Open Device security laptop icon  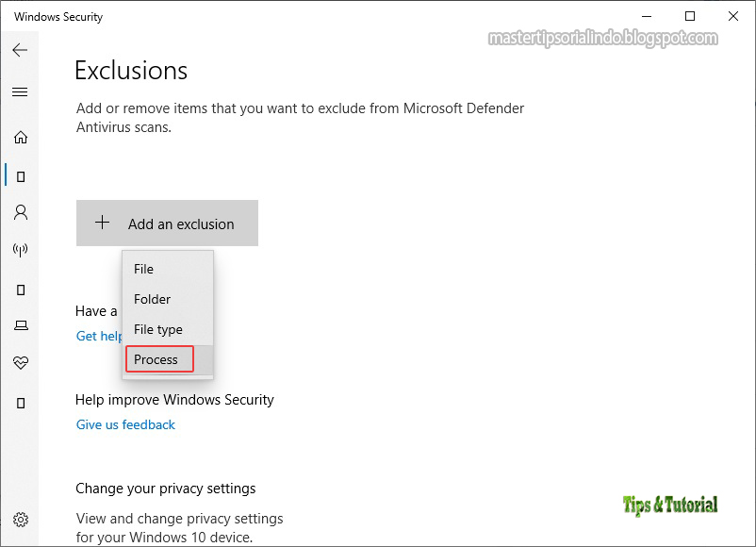click(x=21, y=325)
